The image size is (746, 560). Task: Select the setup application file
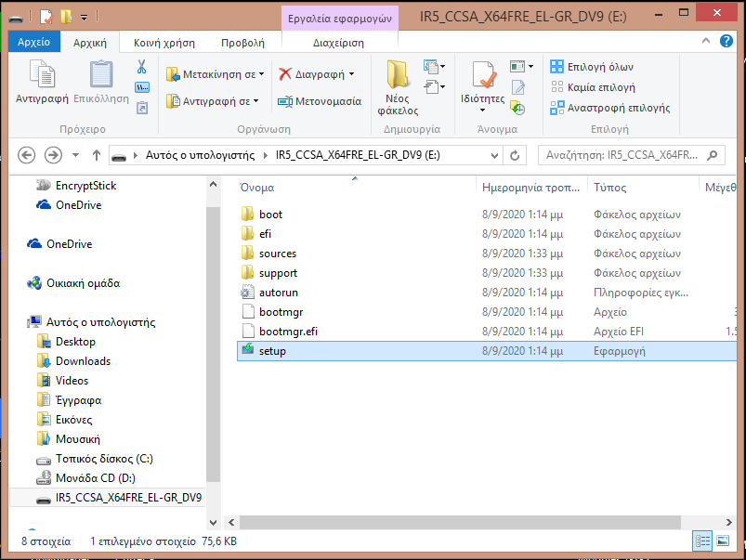[486, 351]
